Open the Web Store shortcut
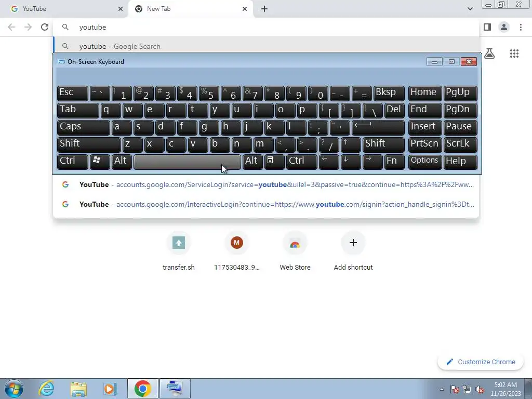 pyautogui.click(x=295, y=251)
